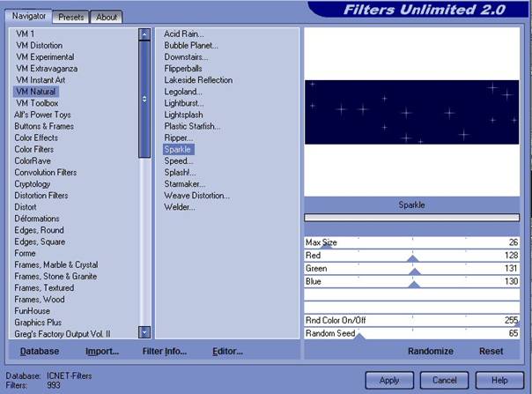Screen dimensions: 532x394
Task: Click the Database button
Action: click(x=40, y=351)
